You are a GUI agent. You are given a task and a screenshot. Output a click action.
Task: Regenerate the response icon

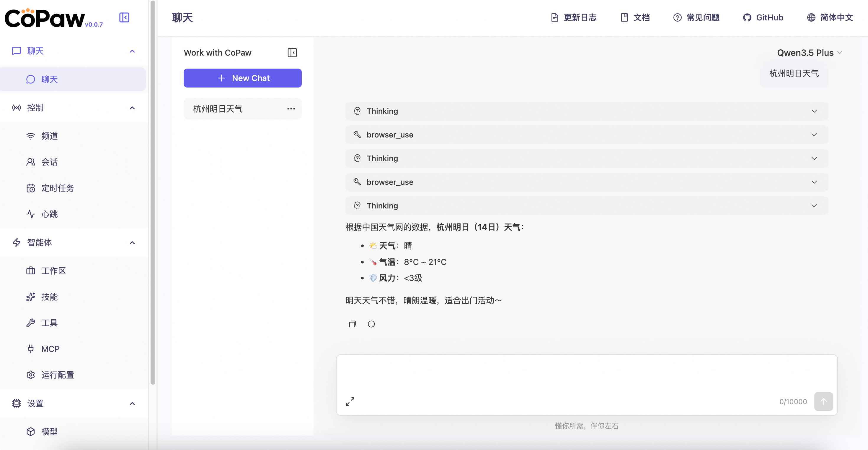click(x=371, y=324)
